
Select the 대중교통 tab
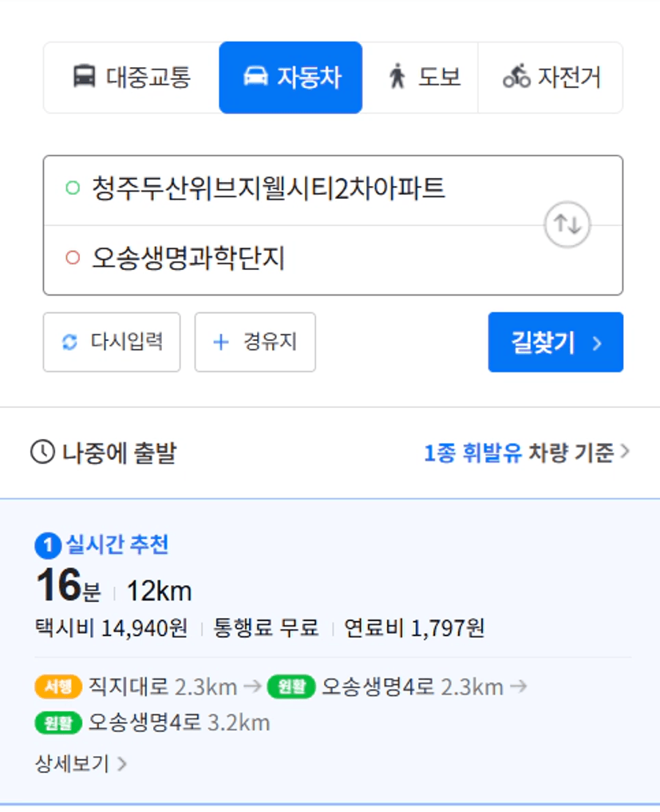(132, 77)
